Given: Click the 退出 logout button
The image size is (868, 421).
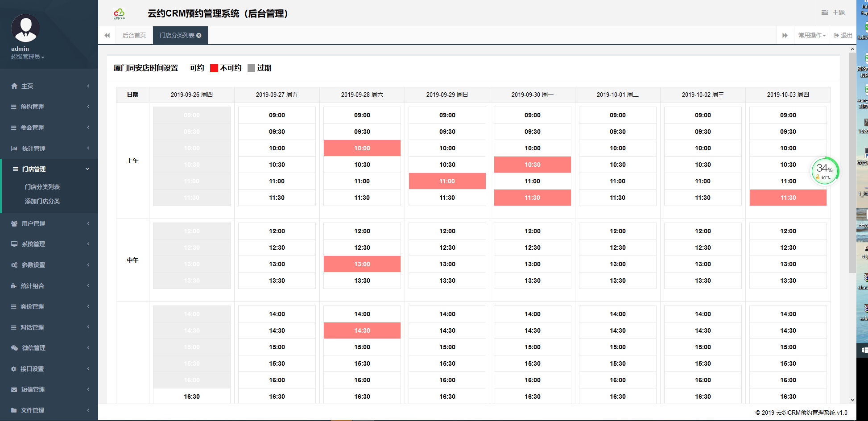Looking at the screenshot, I should pyautogui.click(x=843, y=36).
